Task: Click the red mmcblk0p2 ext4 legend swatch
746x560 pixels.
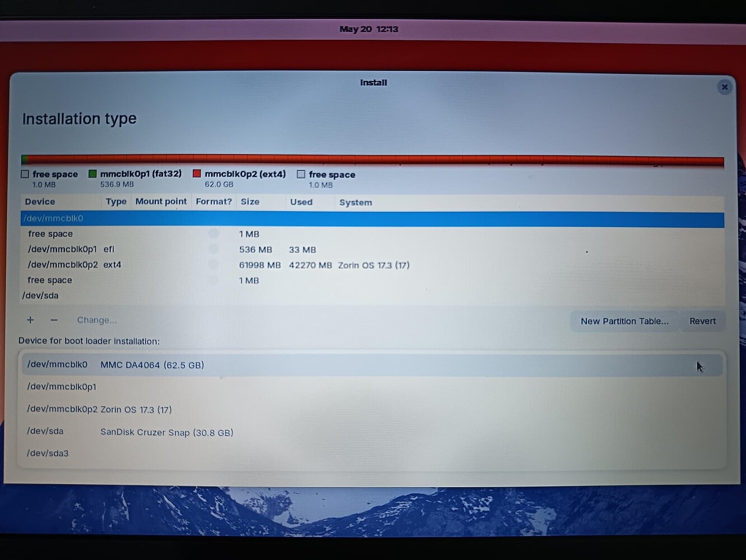Action: [x=197, y=174]
